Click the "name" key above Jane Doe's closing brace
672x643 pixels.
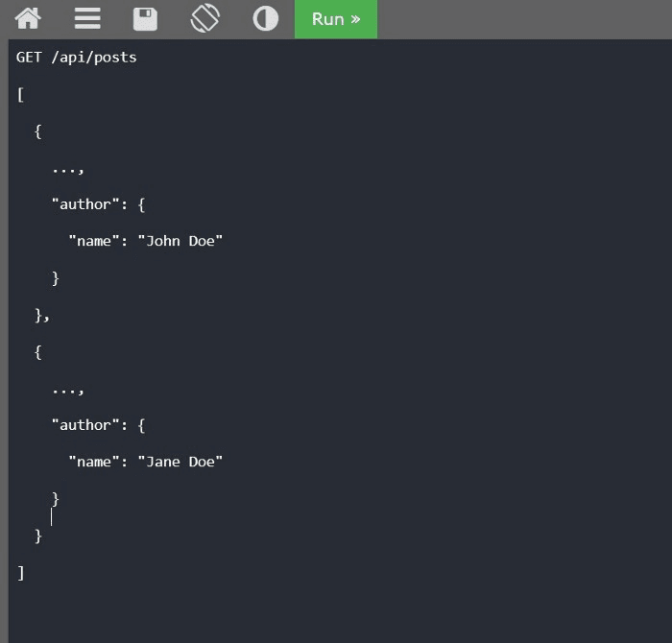click(x=94, y=462)
